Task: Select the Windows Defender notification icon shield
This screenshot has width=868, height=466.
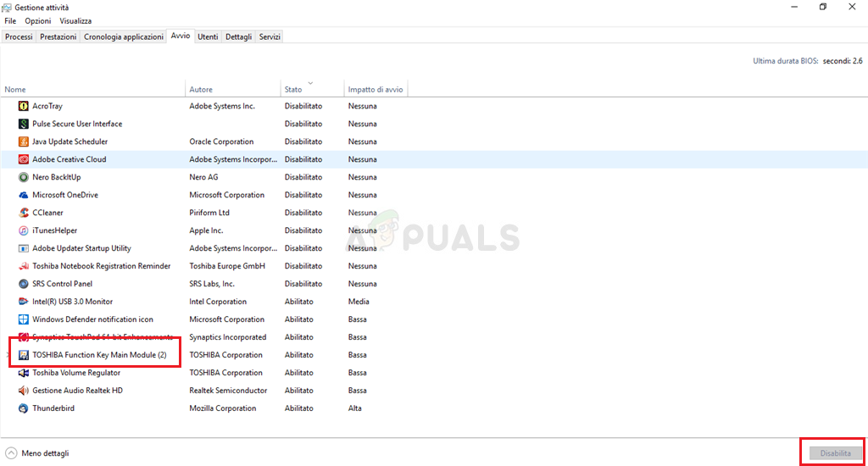Action: tap(23, 319)
